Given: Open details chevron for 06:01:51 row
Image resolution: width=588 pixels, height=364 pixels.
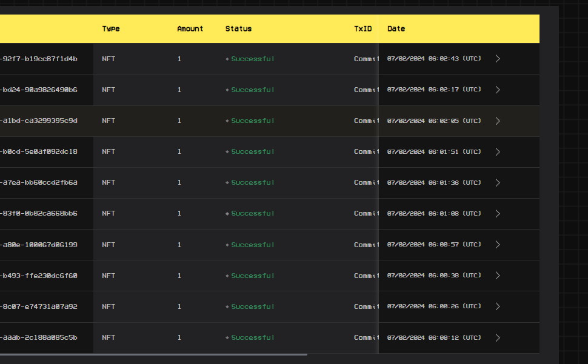Looking at the screenshot, I should click(498, 151).
